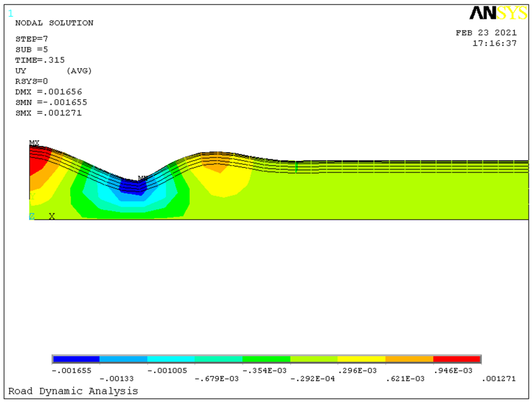This screenshot has width=532, height=403.
Task: Select the dark blue legend color band
Action: coord(76,359)
